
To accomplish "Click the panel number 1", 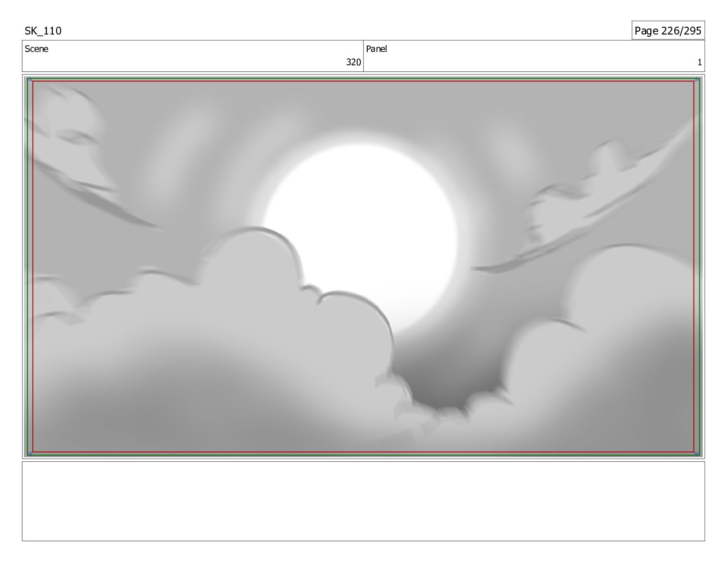I will (x=700, y=63).
